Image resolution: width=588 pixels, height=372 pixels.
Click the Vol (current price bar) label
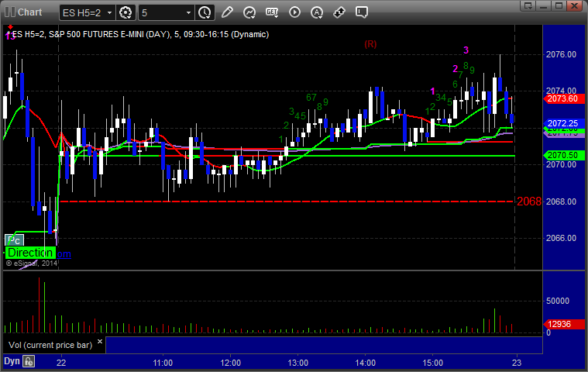click(50, 345)
